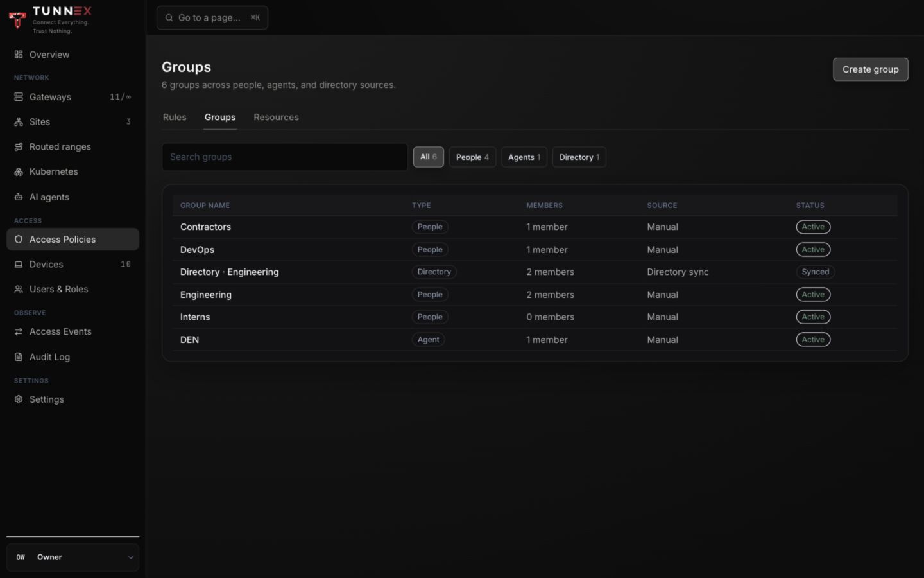The height and width of the screenshot is (578, 924).
Task: Filter groups by Directory
Action: click(579, 157)
